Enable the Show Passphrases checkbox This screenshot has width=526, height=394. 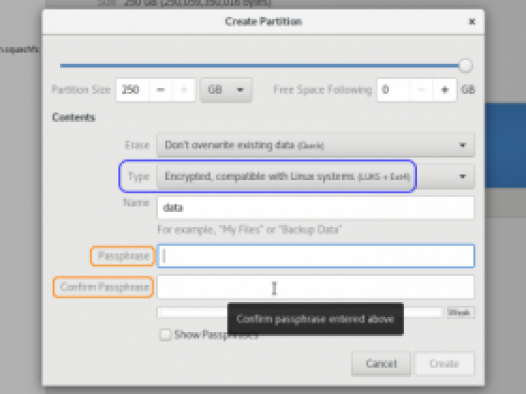(x=165, y=335)
